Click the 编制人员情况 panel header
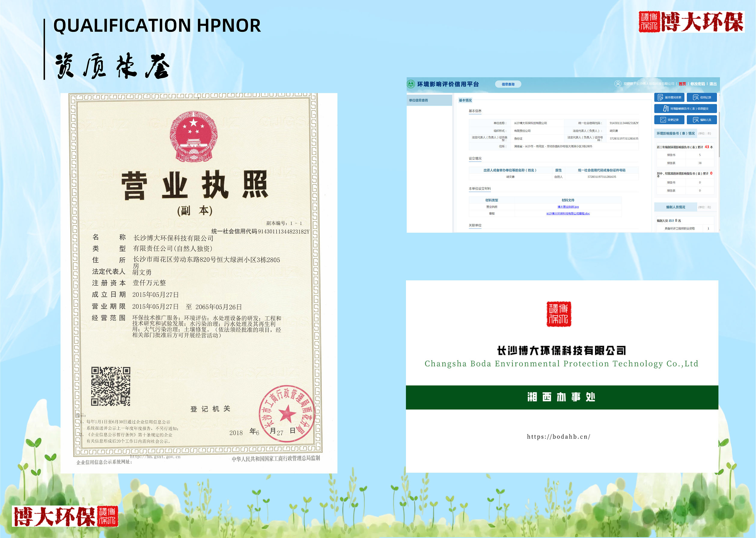The width and height of the screenshot is (756, 538). pyautogui.click(x=675, y=208)
